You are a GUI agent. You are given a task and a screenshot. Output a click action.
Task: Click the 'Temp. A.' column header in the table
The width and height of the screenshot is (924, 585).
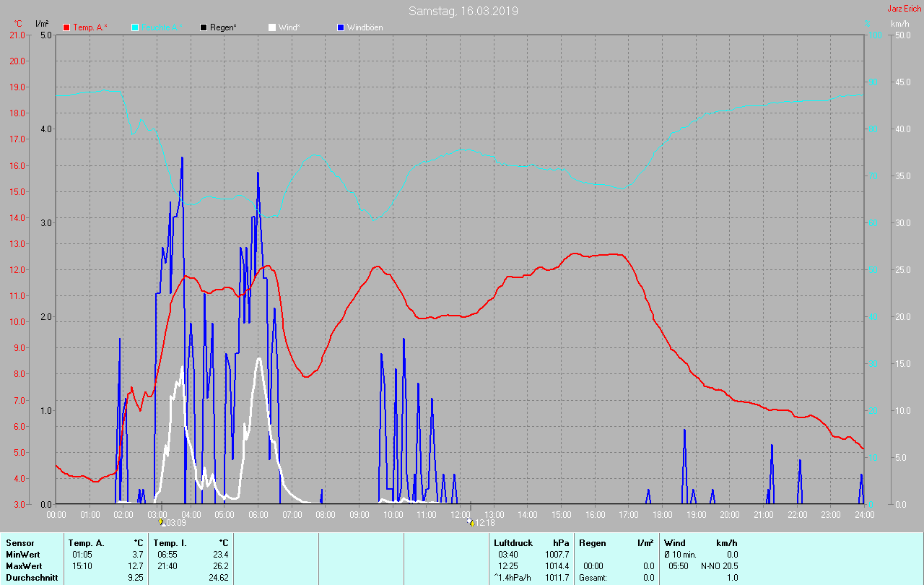click(86, 542)
